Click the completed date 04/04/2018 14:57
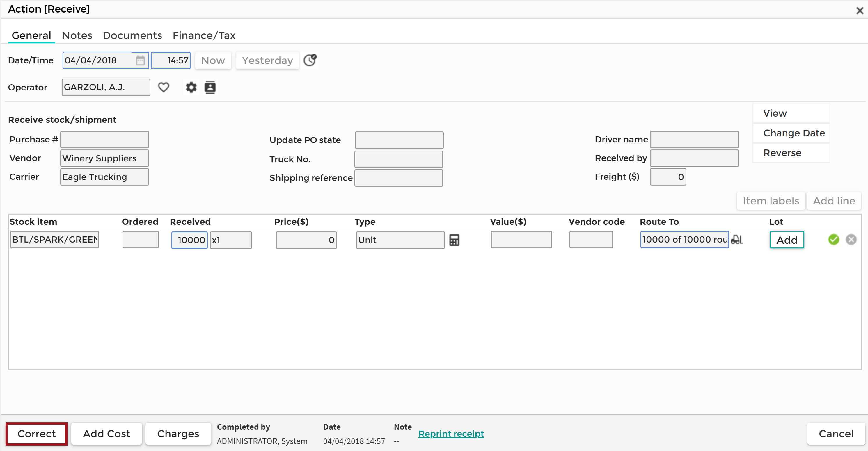Image resolution: width=868 pixels, height=451 pixels. tap(354, 441)
